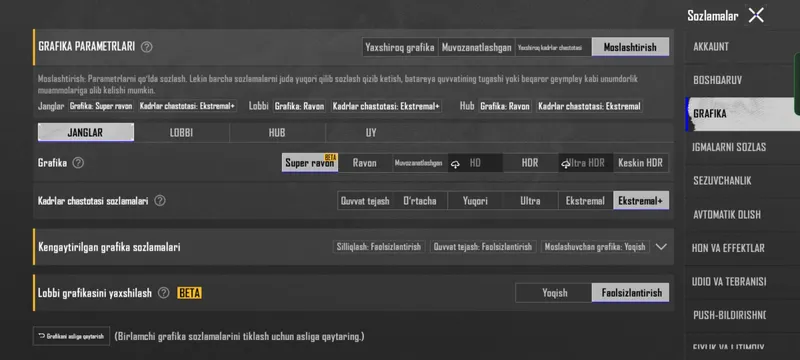Set frame rate to Ultra

530,201
